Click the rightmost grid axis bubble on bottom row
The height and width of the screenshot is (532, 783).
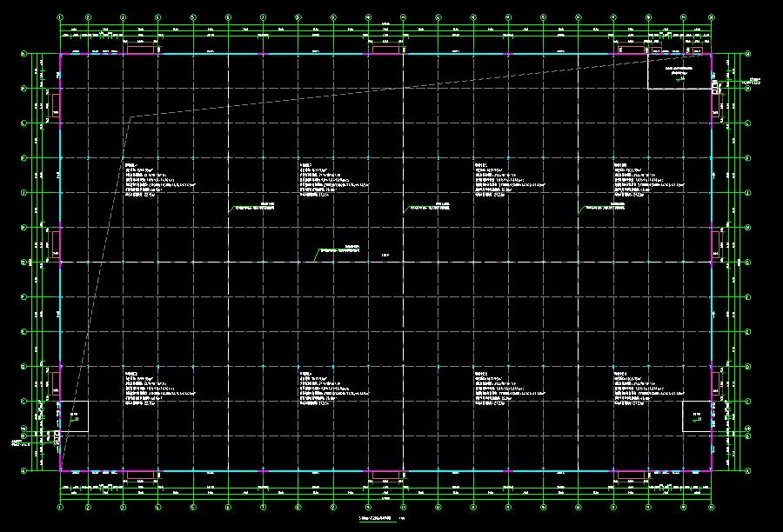click(x=711, y=508)
